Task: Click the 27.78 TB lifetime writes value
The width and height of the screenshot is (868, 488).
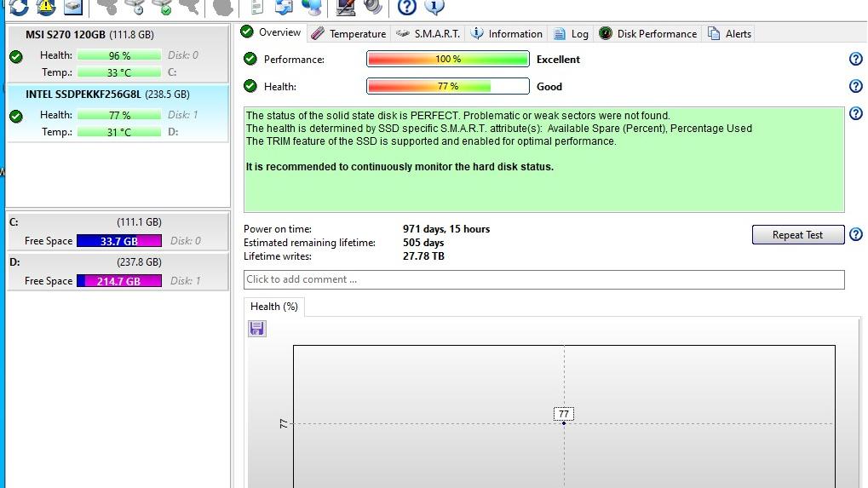Action: point(423,256)
